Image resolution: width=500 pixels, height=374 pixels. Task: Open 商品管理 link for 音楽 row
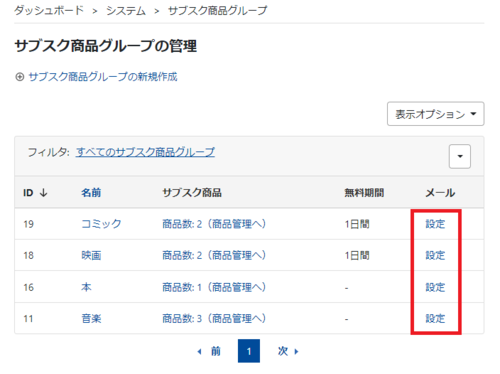[214, 319]
